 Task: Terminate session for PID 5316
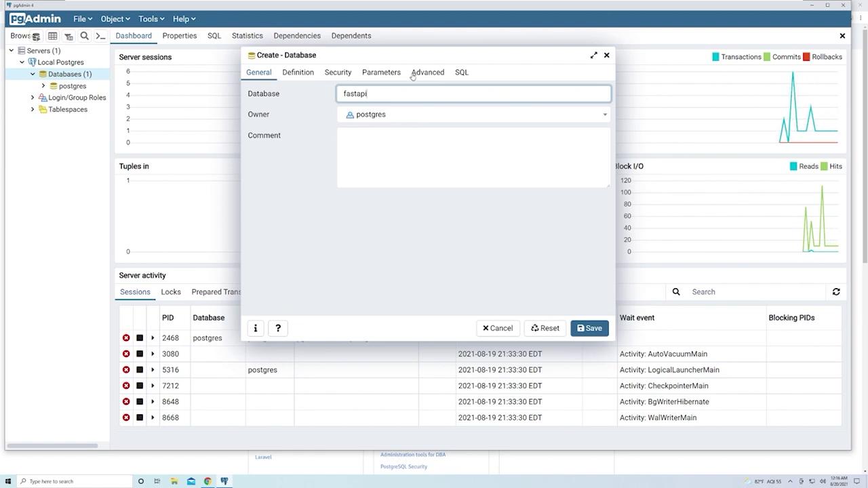[x=126, y=370]
